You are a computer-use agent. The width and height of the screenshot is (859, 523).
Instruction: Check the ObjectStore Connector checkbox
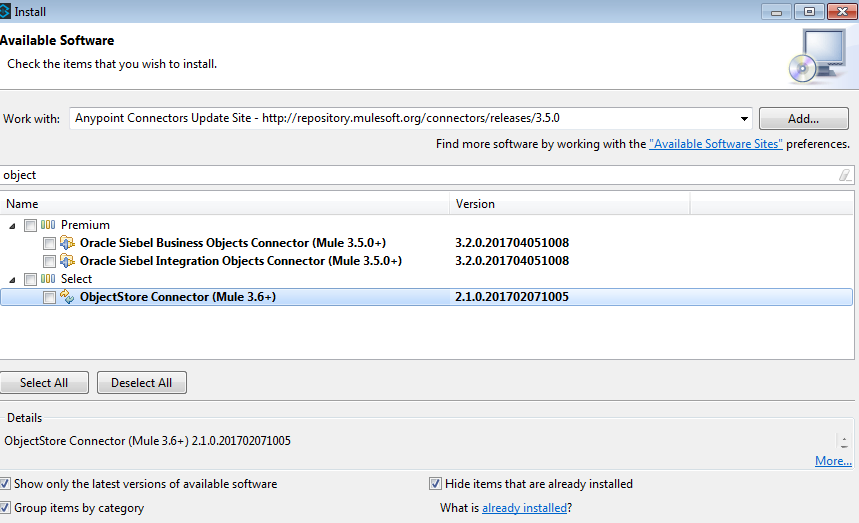pos(49,297)
